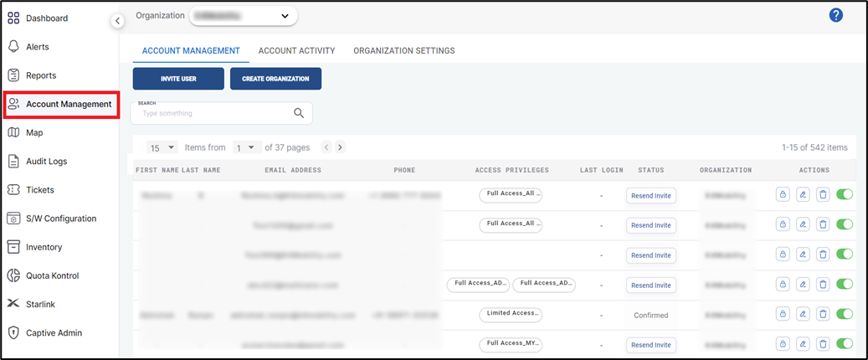The height and width of the screenshot is (360, 868).
Task: Click into the Search input field
Action: (213, 113)
